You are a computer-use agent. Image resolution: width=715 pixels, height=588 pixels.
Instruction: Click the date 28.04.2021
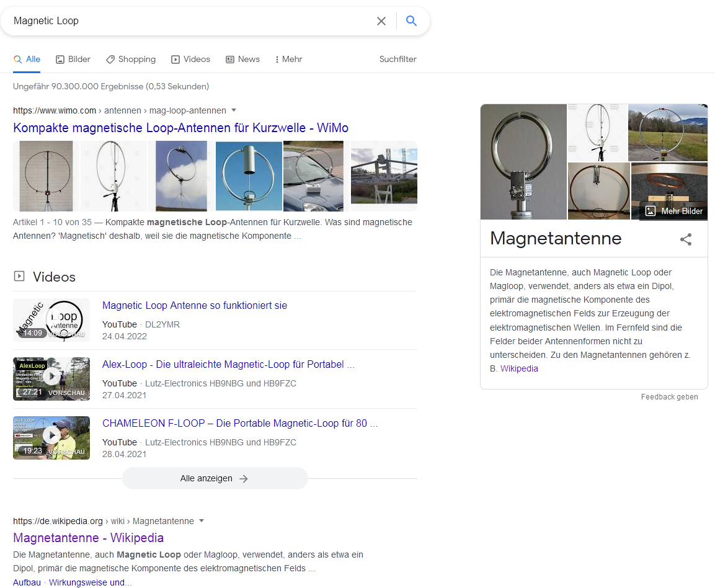point(124,454)
